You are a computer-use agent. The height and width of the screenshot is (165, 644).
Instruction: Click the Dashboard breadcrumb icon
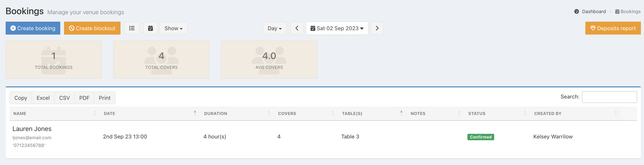click(x=577, y=12)
